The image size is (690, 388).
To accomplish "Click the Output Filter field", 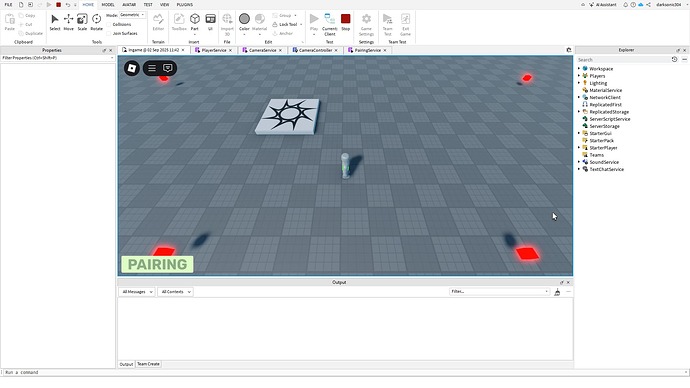I will pos(499,292).
